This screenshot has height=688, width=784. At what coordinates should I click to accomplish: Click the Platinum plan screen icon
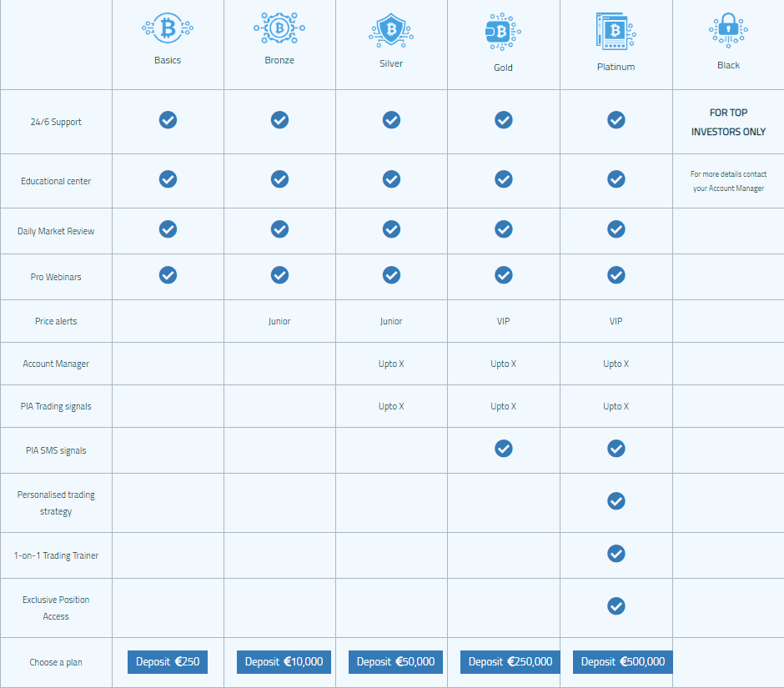point(616,32)
